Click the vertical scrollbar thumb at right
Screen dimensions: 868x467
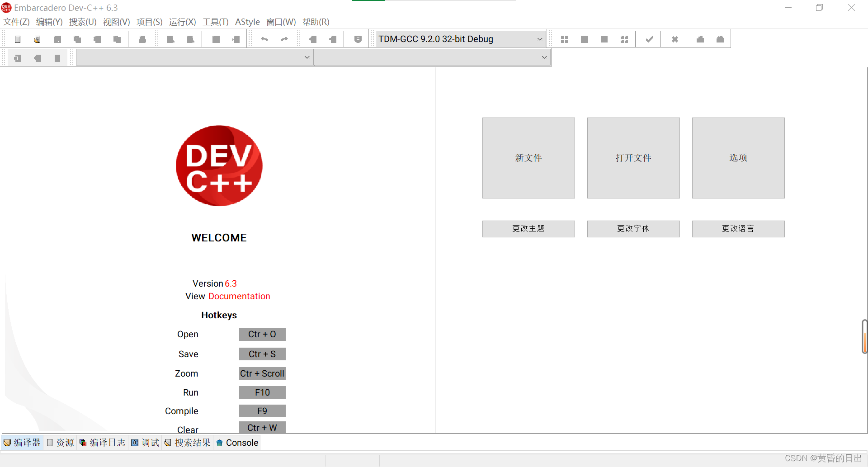click(864, 336)
